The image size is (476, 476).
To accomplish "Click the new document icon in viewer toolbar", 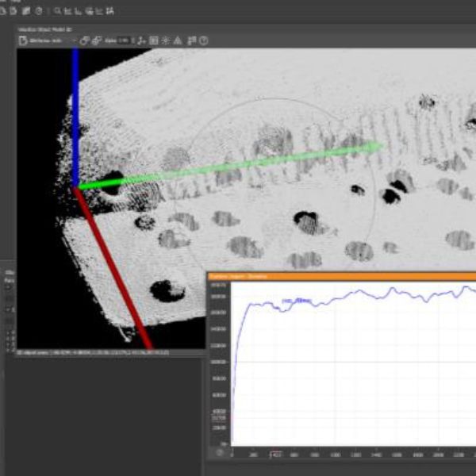I will click(x=23, y=40).
